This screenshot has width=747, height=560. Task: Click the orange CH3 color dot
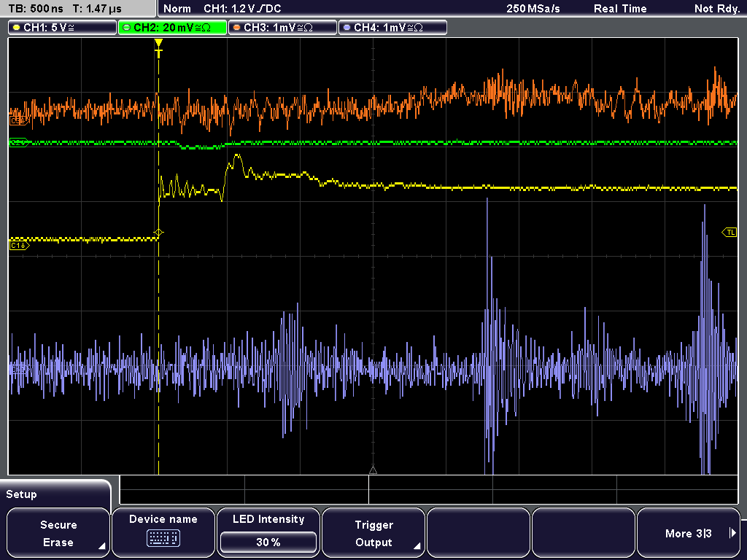(237, 28)
